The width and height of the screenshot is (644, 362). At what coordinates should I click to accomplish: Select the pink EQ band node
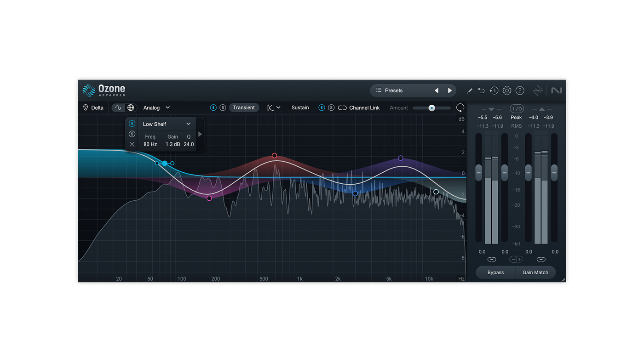(x=209, y=198)
